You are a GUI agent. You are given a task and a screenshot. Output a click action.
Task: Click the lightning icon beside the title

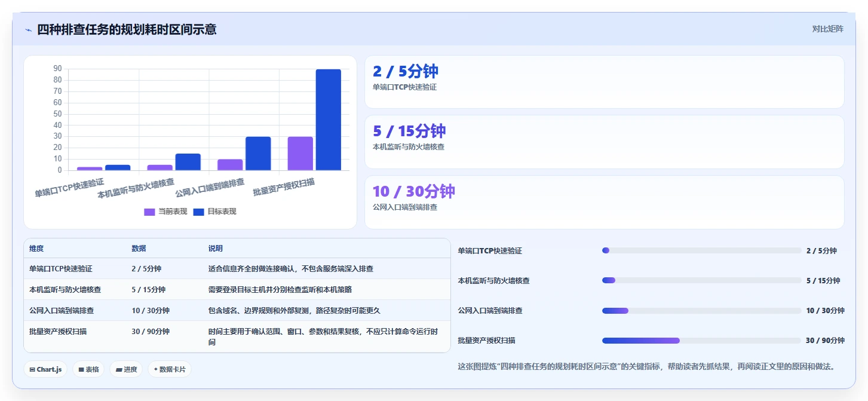[x=28, y=30]
